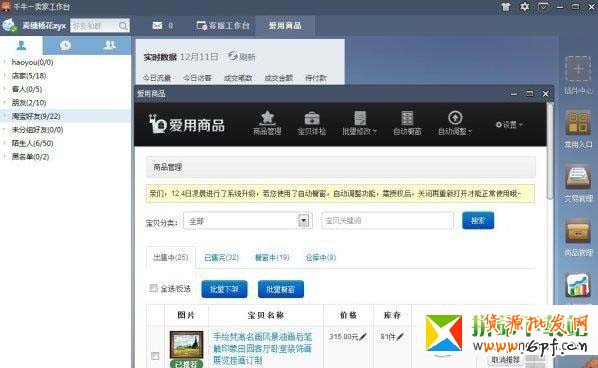
Task: Click the blue 搜索 button
Action: (x=478, y=220)
